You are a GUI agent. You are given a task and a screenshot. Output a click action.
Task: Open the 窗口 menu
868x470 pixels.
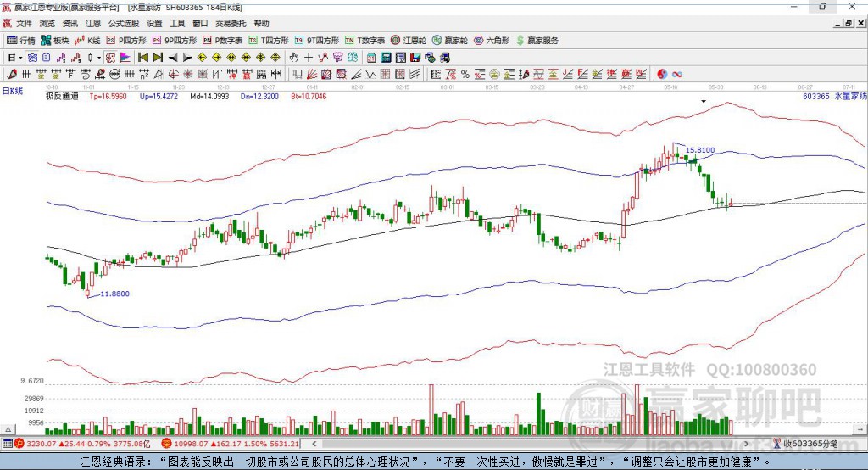point(200,23)
